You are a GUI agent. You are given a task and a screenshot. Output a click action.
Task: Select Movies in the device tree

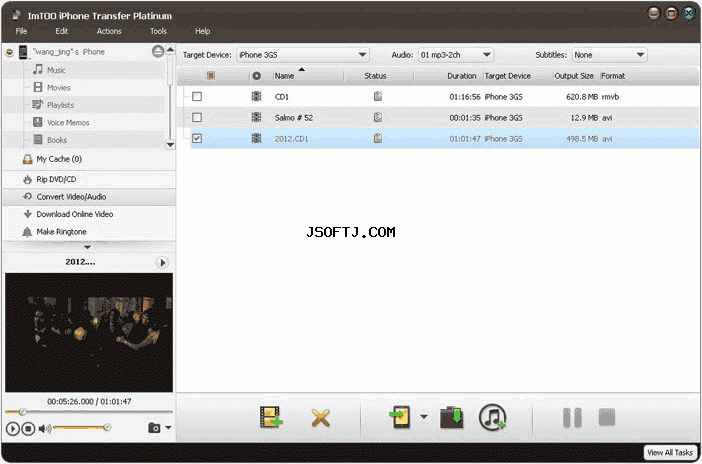click(x=59, y=87)
